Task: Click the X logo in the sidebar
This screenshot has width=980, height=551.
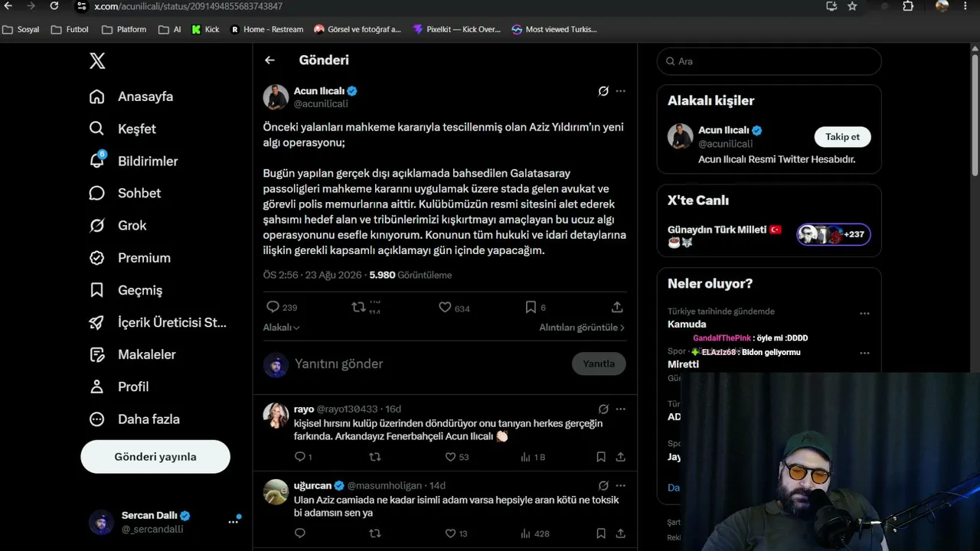Action: pyautogui.click(x=97, y=61)
